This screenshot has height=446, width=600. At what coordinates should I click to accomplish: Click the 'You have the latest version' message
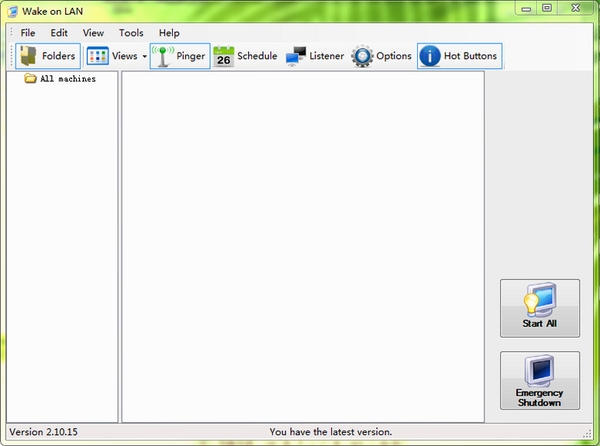click(331, 432)
